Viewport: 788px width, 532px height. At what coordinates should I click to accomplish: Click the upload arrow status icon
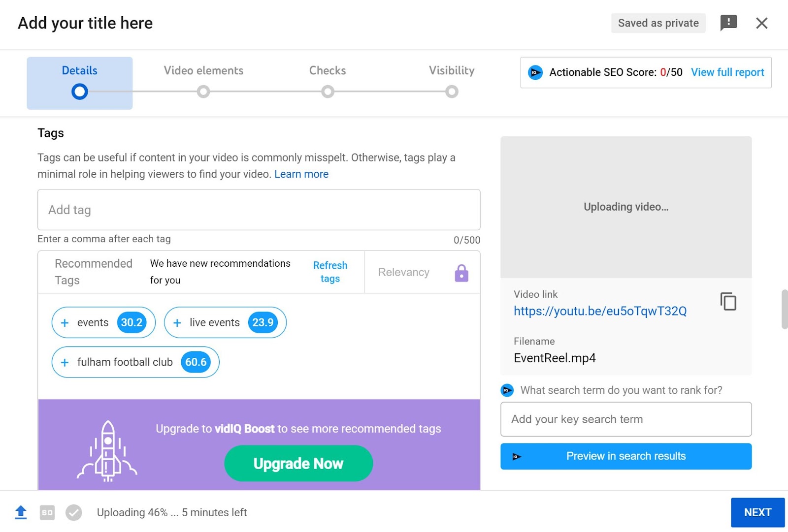[21, 512]
